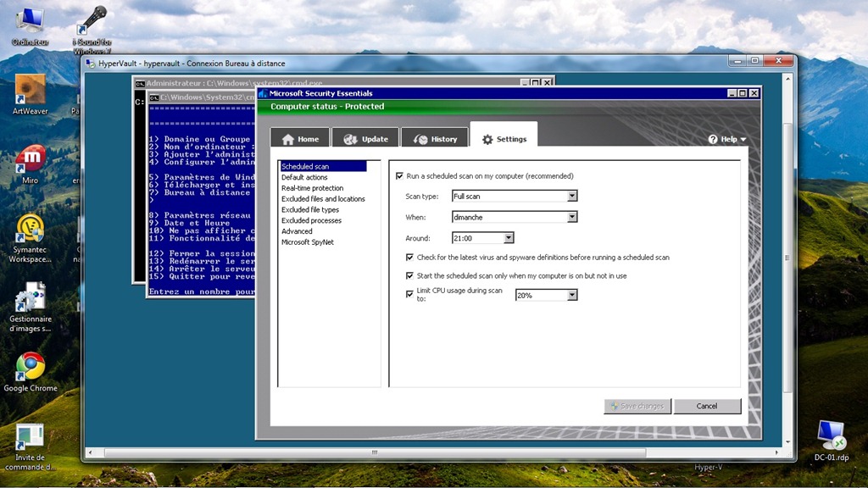Open the CPU limit dropdown showing 20%
This screenshot has width=868, height=488.
(x=547, y=295)
